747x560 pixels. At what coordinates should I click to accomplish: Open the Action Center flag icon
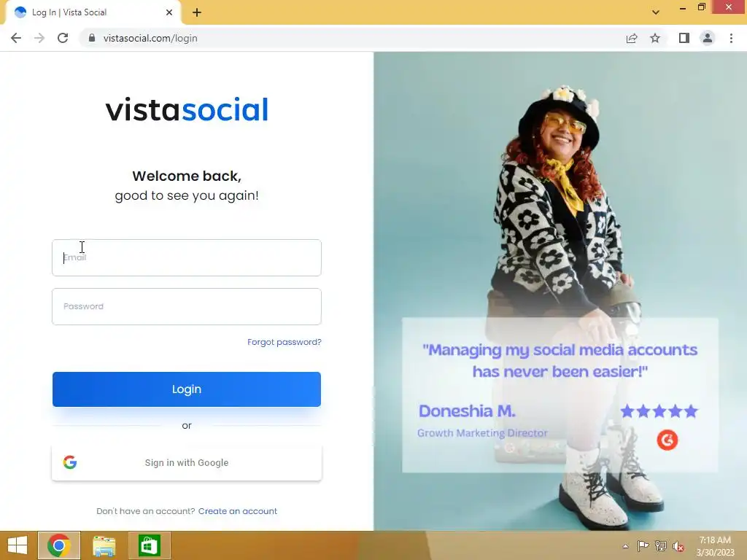(643, 546)
